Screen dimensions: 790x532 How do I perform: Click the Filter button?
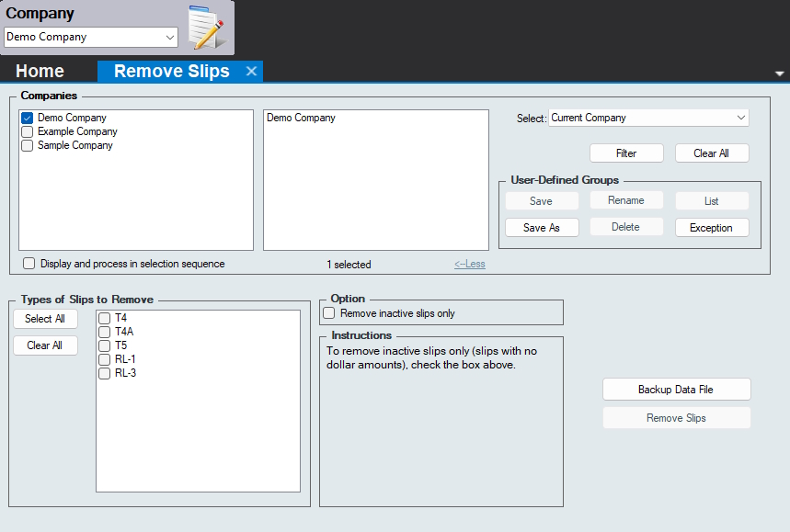click(x=626, y=153)
